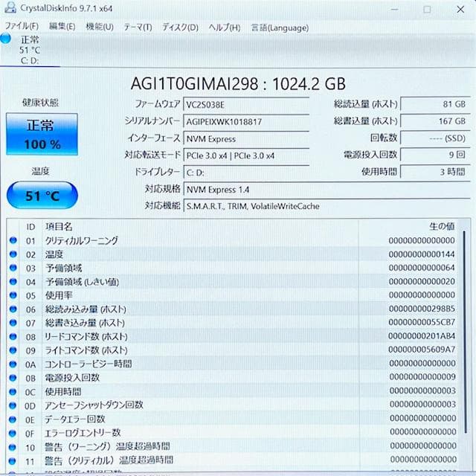Click the features field S.M.A.R.T., TRIM
476x476 pixels.
coord(327,206)
